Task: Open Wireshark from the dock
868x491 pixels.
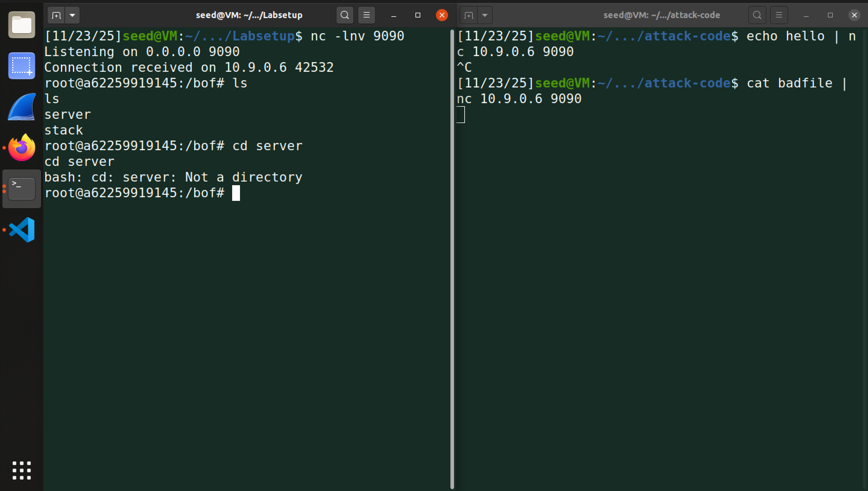Action: [x=22, y=107]
